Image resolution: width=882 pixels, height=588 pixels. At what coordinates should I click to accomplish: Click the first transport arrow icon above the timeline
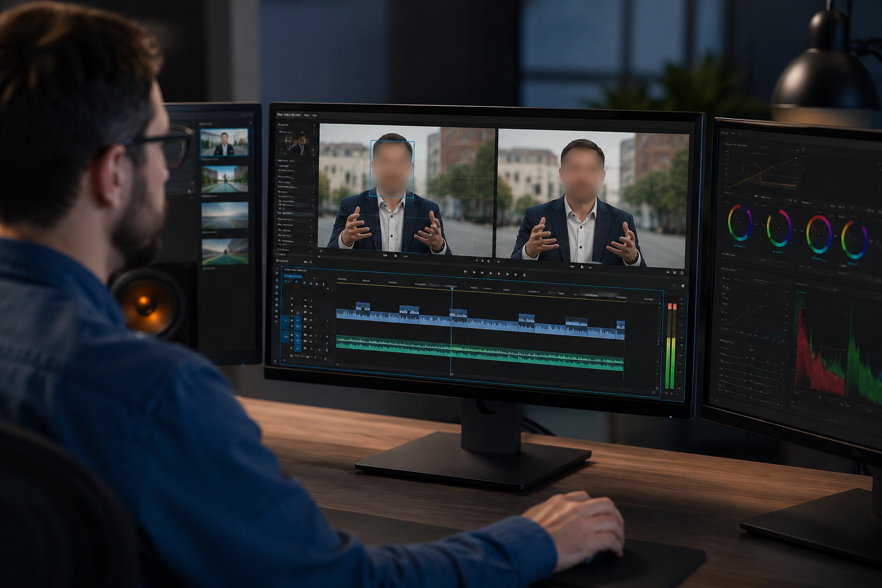click(x=466, y=272)
